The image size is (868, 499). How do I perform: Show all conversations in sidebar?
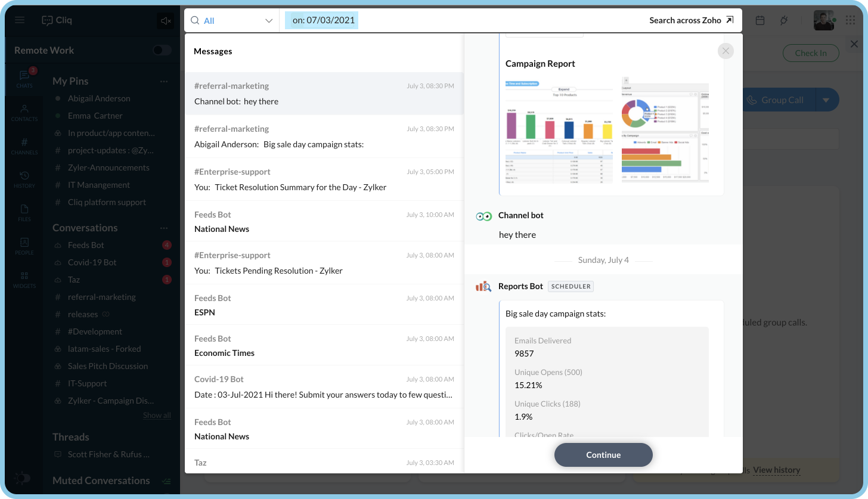pos(157,415)
